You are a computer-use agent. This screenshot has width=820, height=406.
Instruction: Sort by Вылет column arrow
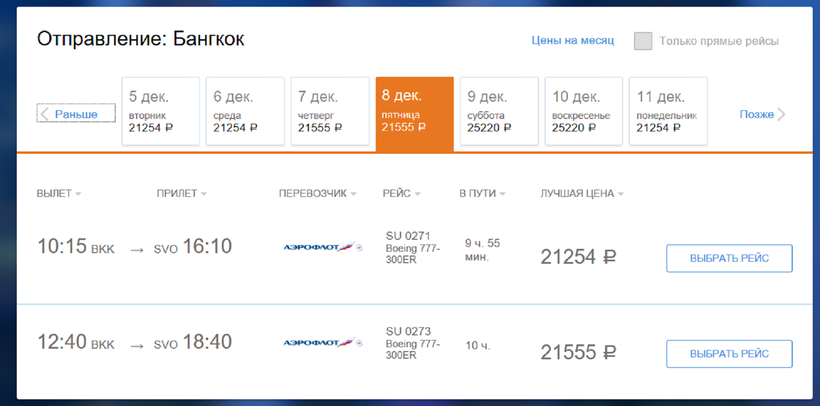point(78,194)
